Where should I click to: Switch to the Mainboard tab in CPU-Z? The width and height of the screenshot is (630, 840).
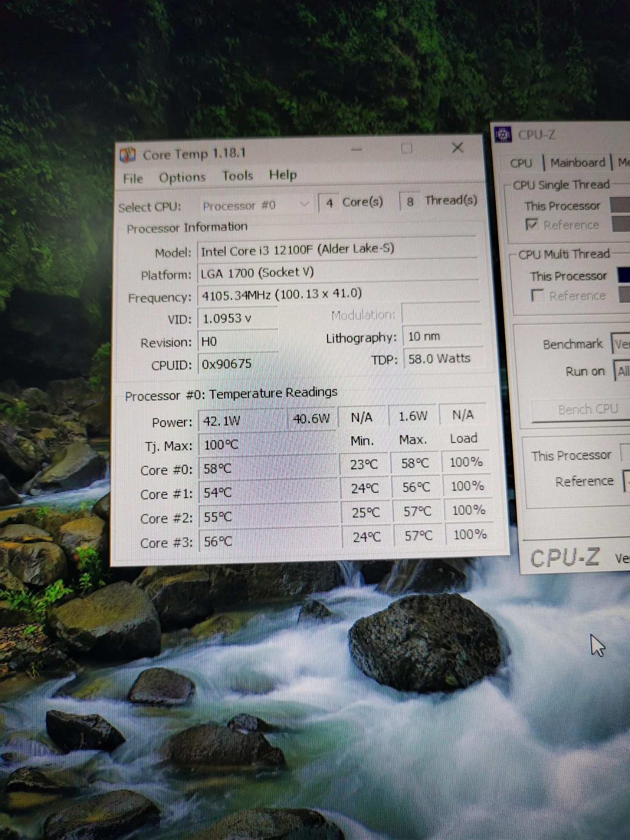[x=577, y=163]
